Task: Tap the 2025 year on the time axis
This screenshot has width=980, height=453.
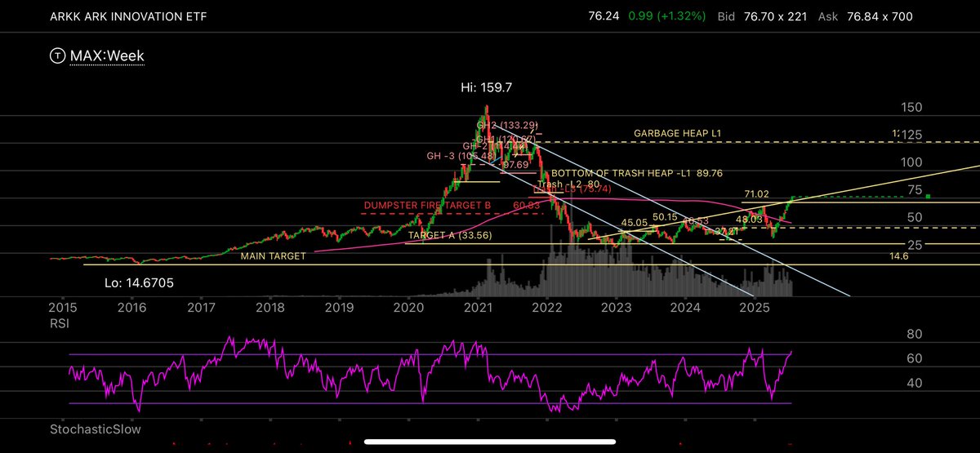Action: point(755,307)
